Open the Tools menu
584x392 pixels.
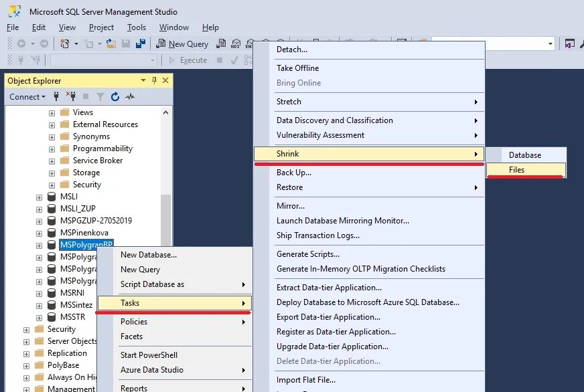pyautogui.click(x=137, y=27)
